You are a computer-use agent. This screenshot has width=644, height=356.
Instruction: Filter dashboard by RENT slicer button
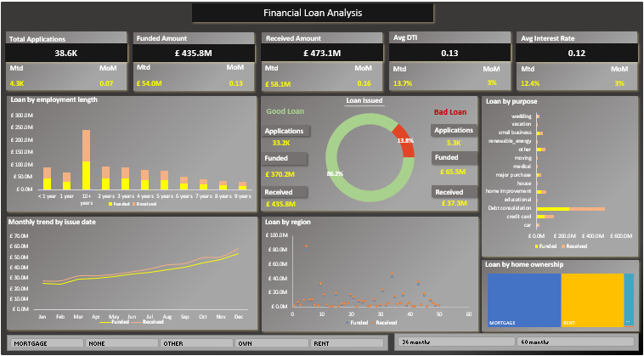[x=347, y=343]
